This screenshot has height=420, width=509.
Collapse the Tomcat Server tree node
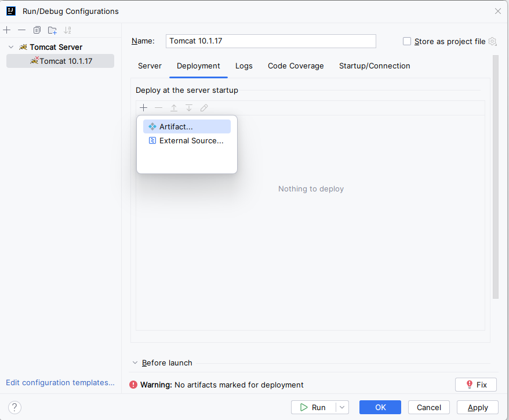click(11, 47)
